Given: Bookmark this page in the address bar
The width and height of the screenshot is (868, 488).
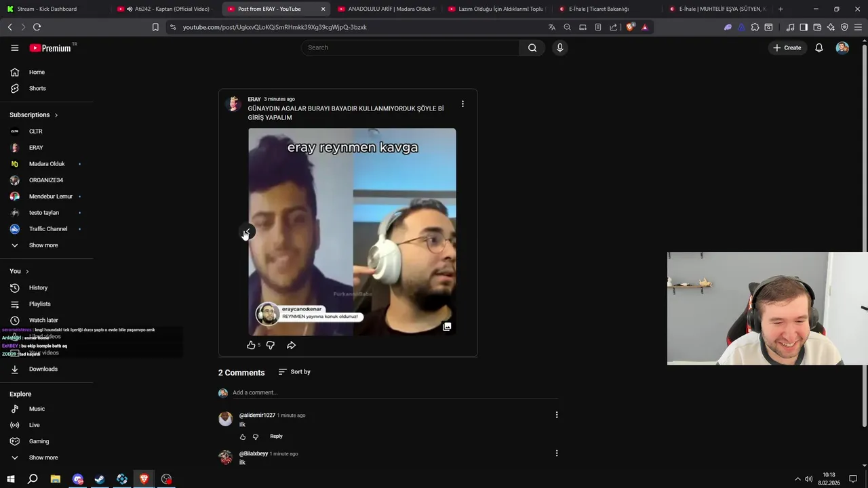Looking at the screenshot, I should coord(155,27).
